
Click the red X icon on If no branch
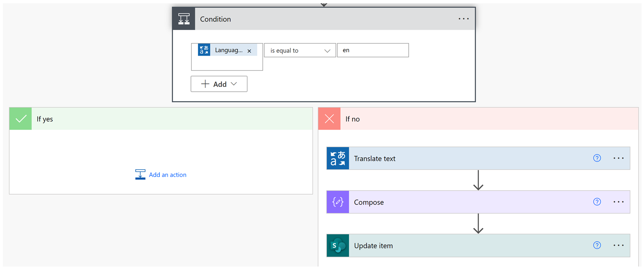click(x=329, y=119)
